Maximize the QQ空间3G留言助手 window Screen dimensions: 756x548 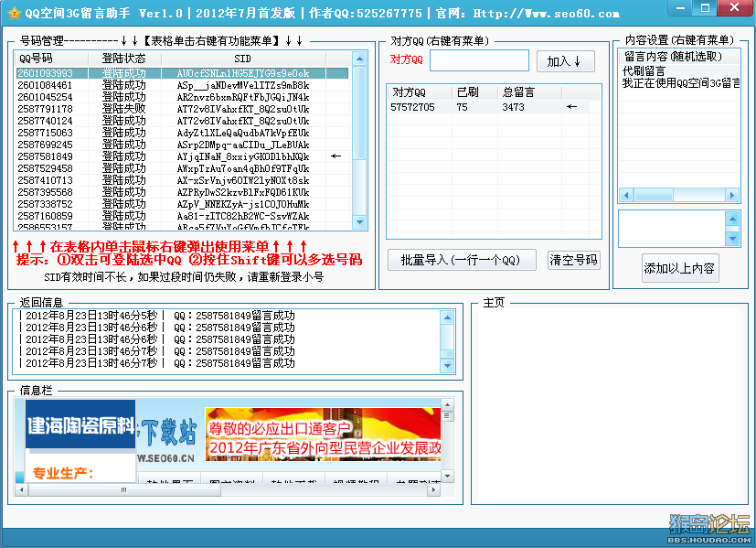(x=705, y=7)
